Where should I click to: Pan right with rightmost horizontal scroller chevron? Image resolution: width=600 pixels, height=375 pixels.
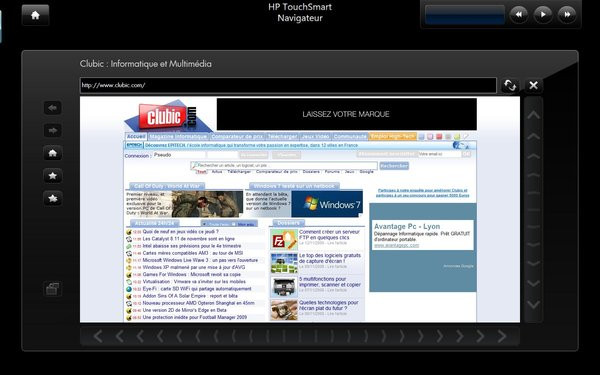[x=502, y=336]
